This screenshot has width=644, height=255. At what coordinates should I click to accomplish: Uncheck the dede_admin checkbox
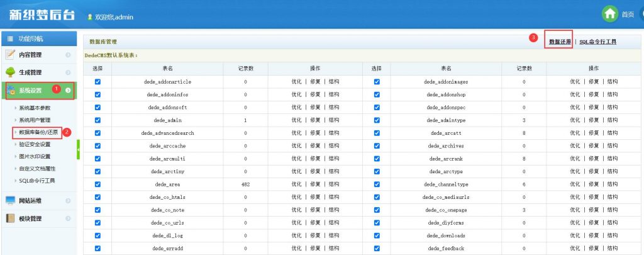[x=97, y=120]
